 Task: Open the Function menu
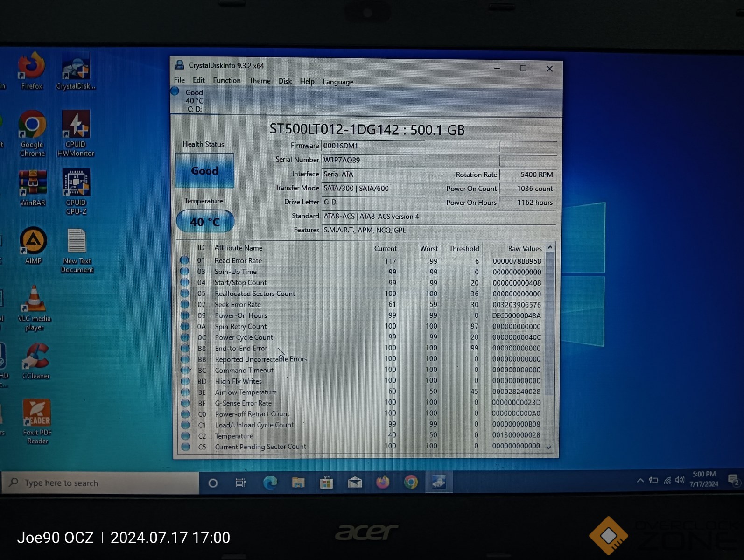click(x=227, y=80)
